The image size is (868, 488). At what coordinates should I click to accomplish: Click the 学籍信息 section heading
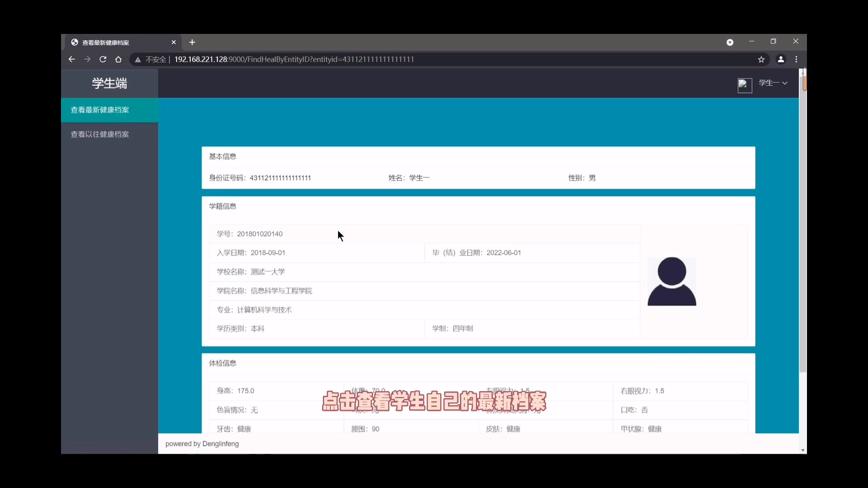tap(222, 206)
